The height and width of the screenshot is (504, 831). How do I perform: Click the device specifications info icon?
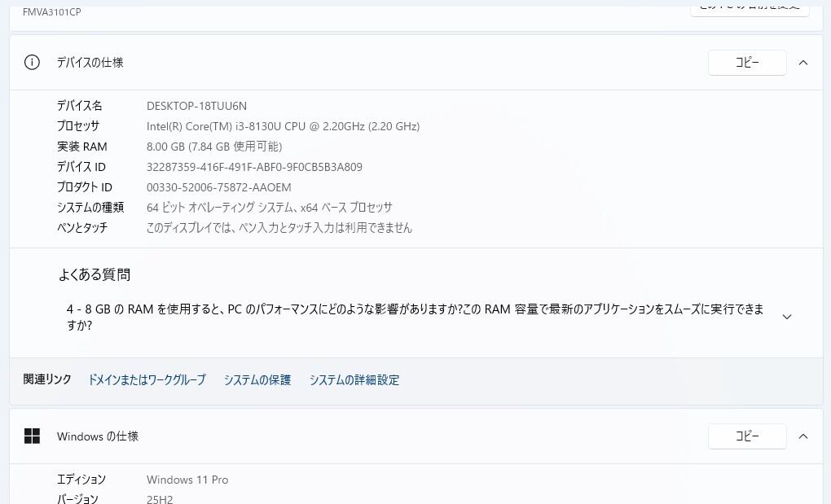(x=32, y=63)
